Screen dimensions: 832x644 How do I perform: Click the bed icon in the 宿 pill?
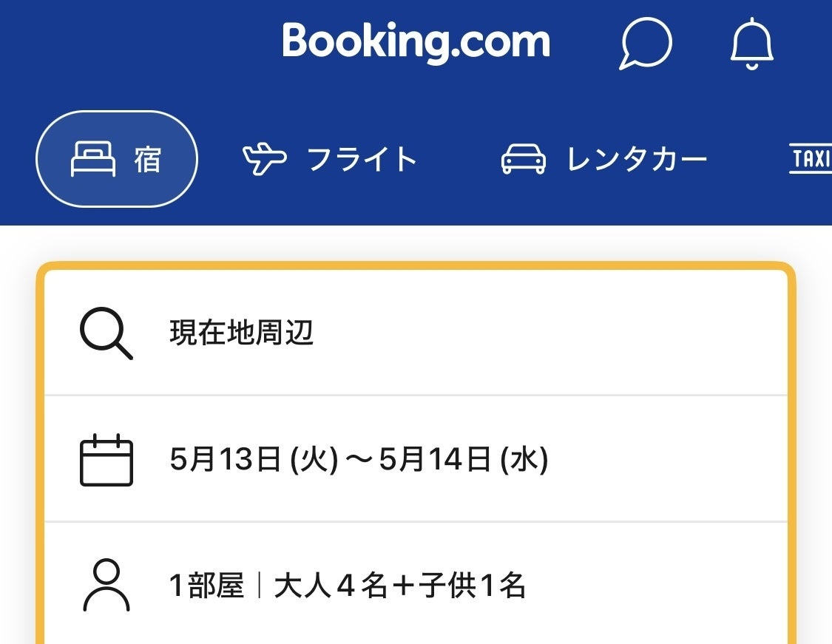(x=93, y=159)
